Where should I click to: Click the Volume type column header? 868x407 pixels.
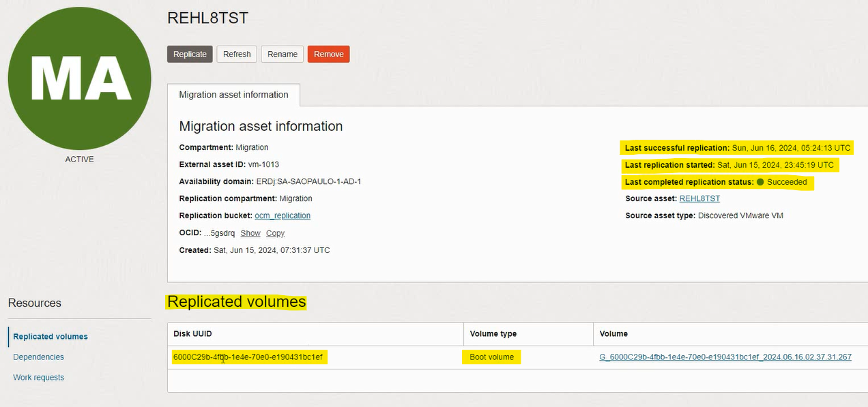click(x=493, y=334)
